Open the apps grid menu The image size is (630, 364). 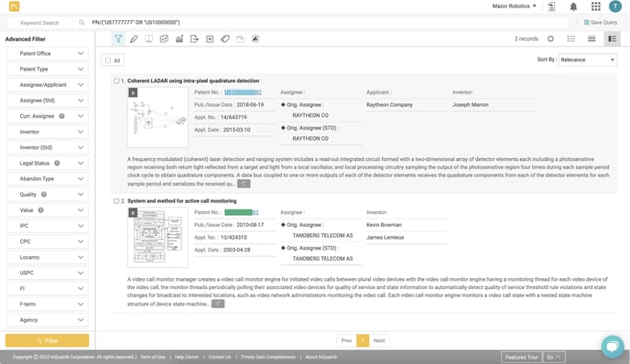pyautogui.click(x=596, y=6)
